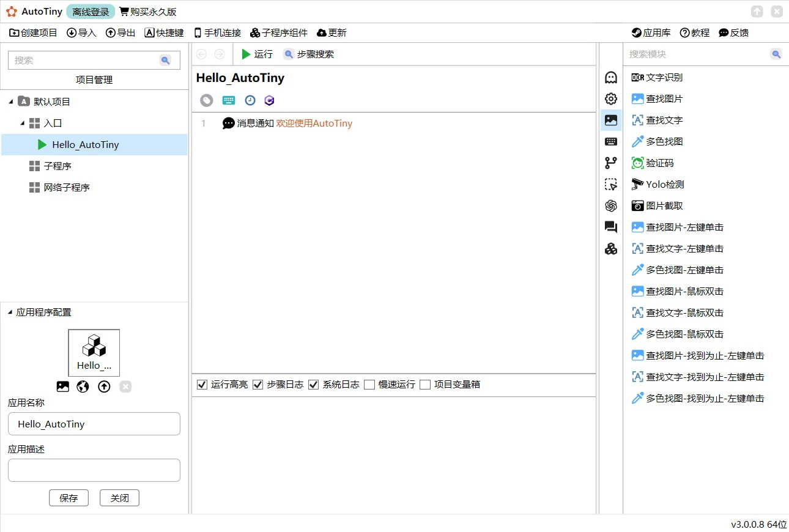Image resolution: width=789 pixels, height=532 pixels.
Task: Collapse the 应用程序配置 panel
Action: [10, 312]
